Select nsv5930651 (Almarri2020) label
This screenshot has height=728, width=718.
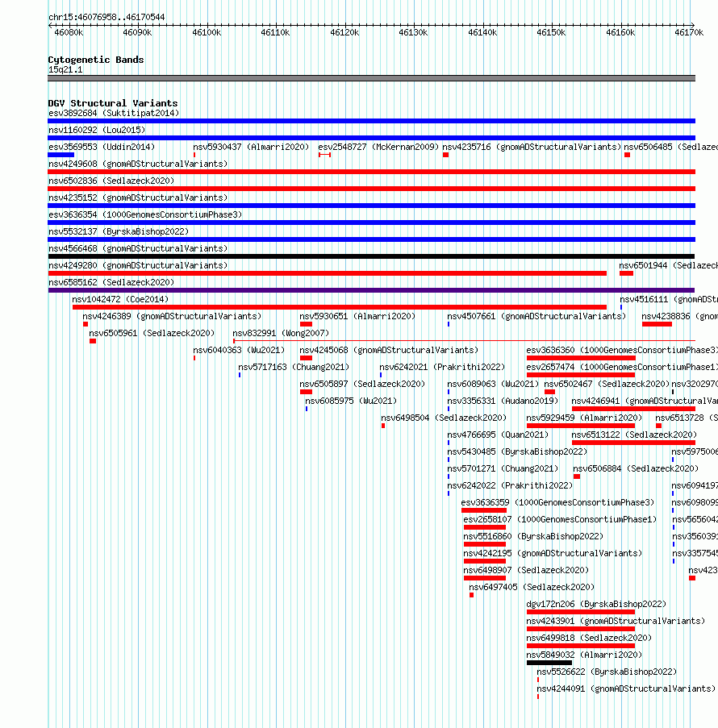(357, 317)
